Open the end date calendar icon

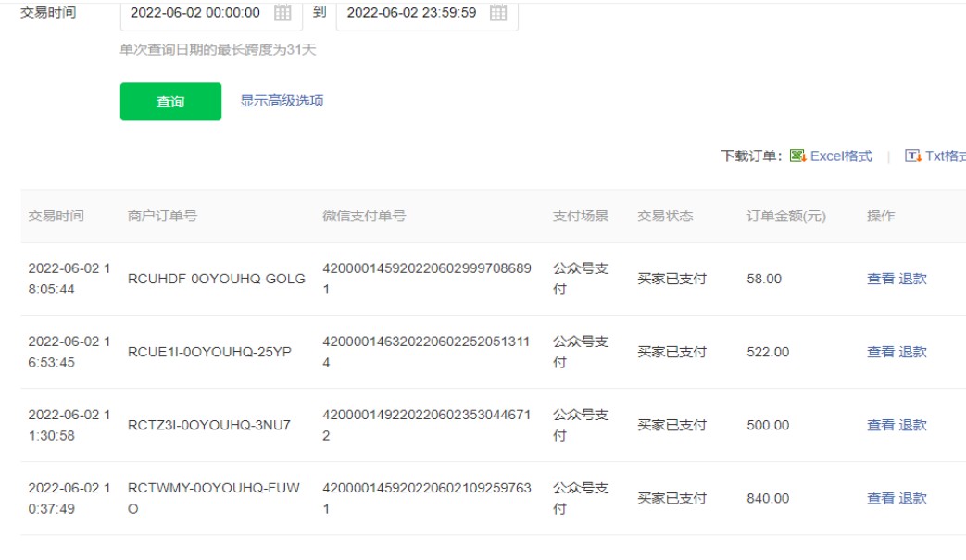pos(498,13)
